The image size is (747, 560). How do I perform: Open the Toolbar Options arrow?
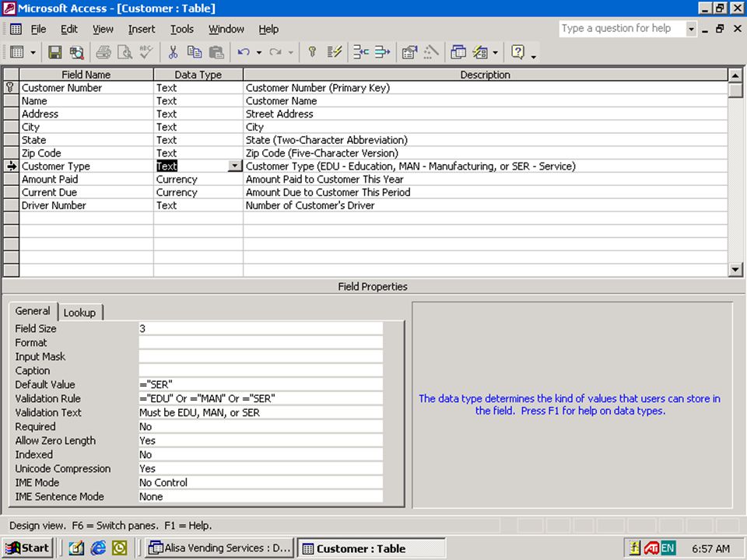(x=534, y=56)
